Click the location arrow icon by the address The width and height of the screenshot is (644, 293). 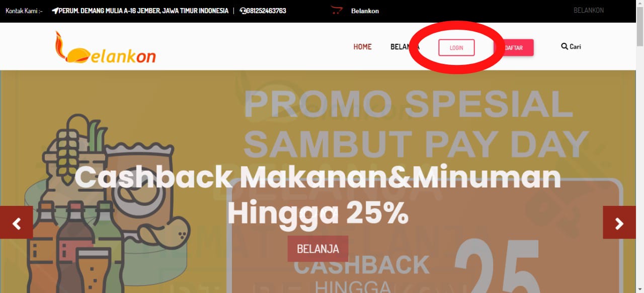(55, 11)
